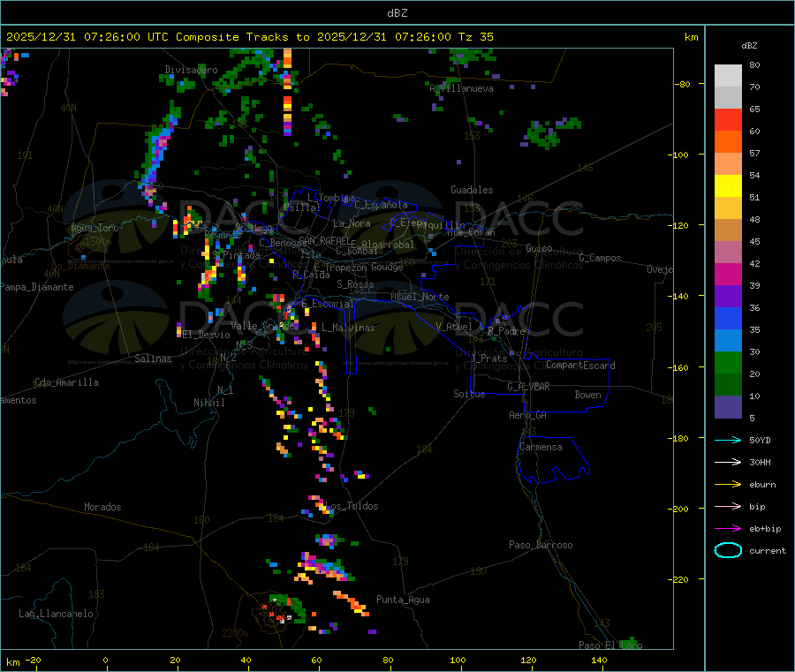Click the 'El_Desvio' map label
The width and height of the screenshot is (795, 672).
[x=207, y=335]
